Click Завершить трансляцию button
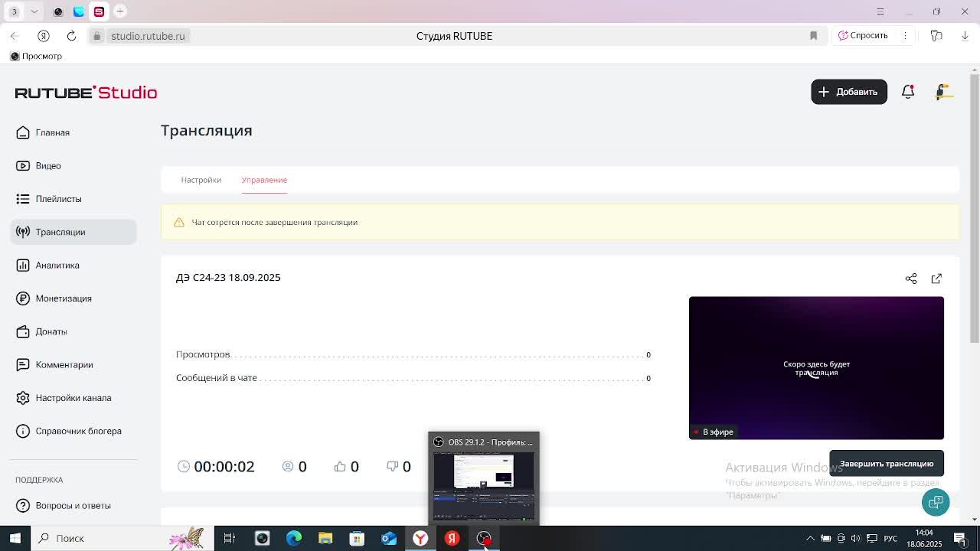The width and height of the screenshot is (980, 551). tap(887, 464)
